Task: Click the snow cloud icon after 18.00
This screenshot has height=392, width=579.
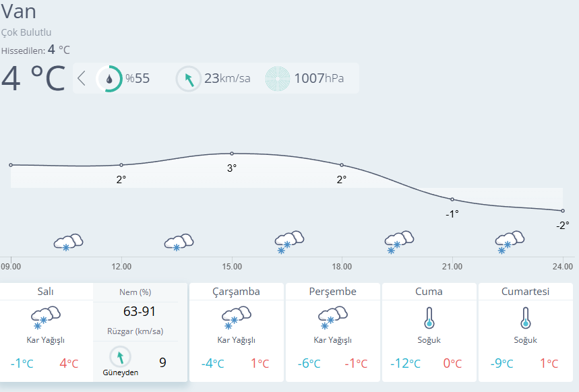Action: 399,242
